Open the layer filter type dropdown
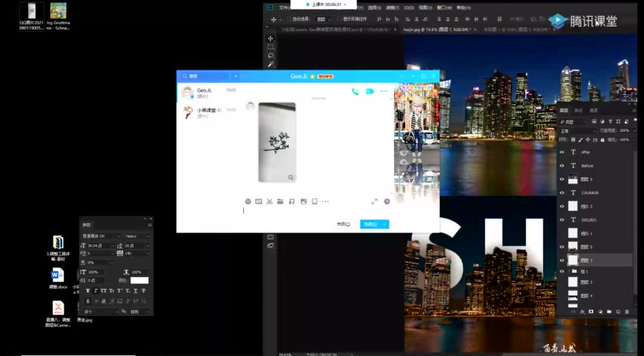This screenshot has width=644, height=356. click(574, 121)
